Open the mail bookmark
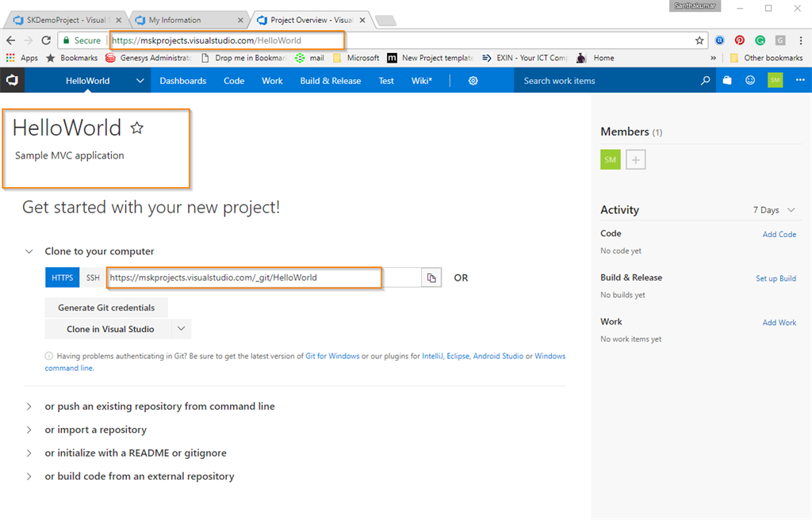 (310, 58)
